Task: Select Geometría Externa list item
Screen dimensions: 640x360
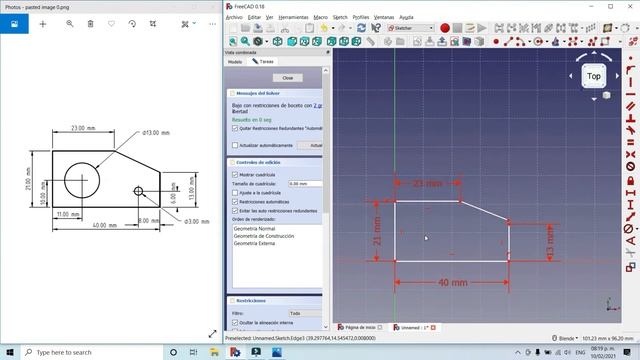Action: 254,243
